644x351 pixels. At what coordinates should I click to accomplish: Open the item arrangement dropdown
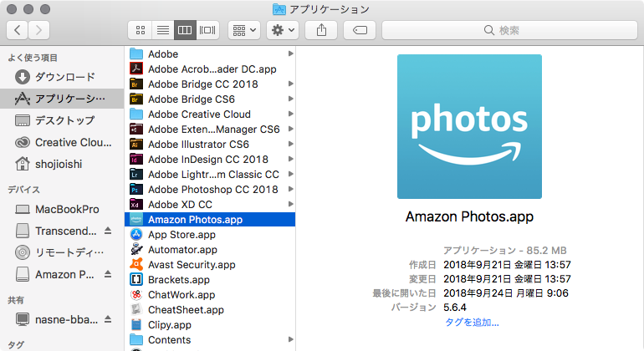click(244, 30)
